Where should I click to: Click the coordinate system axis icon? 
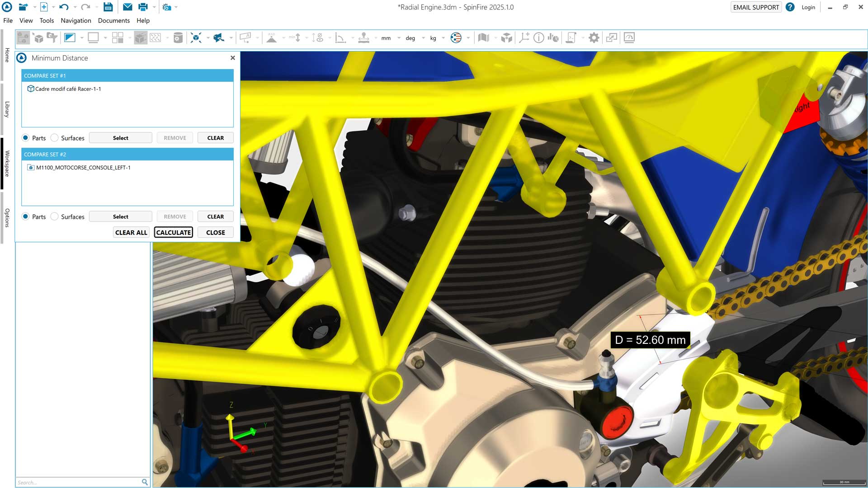[524, 38]
